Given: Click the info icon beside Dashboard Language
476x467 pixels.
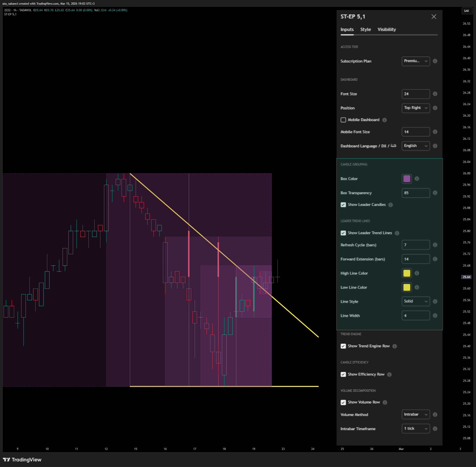Looking at the screenshot, I should pyautogui.click(x=435, y=146).
